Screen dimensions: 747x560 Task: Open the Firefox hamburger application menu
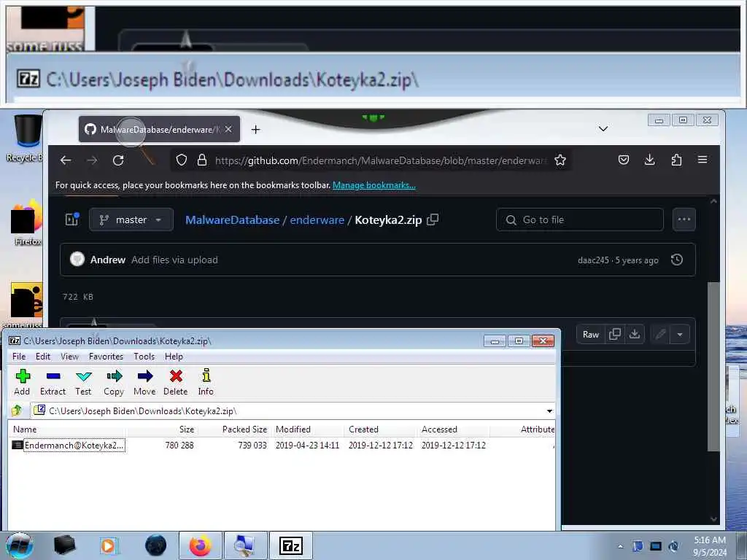tap(703, 160)
